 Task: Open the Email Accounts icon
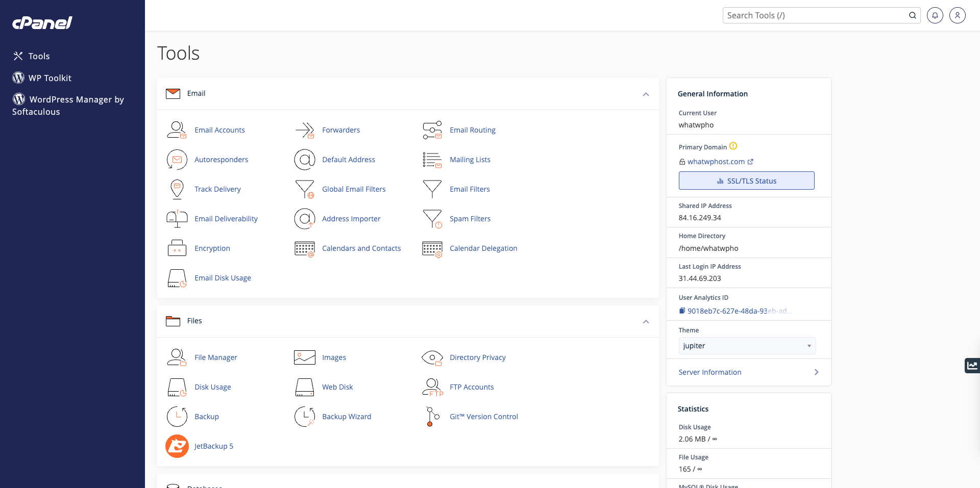coord(177,130)
